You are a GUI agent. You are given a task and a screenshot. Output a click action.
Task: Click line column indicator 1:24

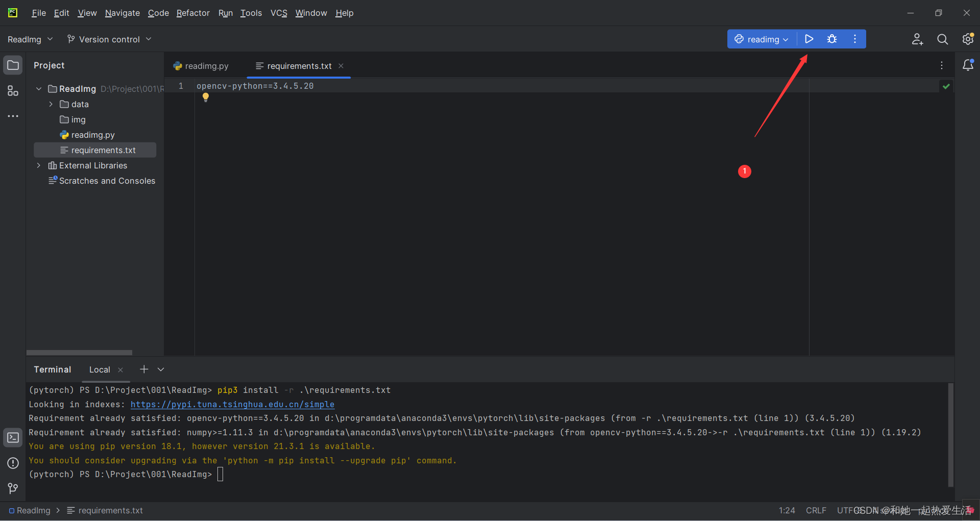click(x=787, y=510)
